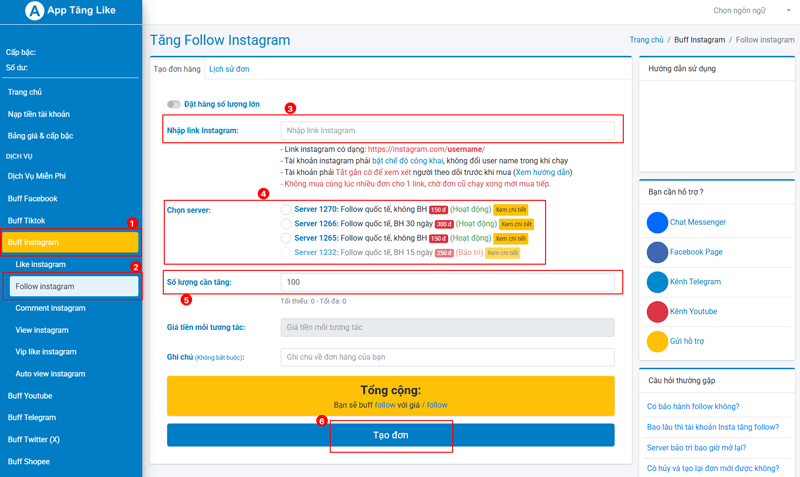Open the Kênh Telegram support link
Image resolution: width=800 pixels, height=477 pixels.
[695, 282]
